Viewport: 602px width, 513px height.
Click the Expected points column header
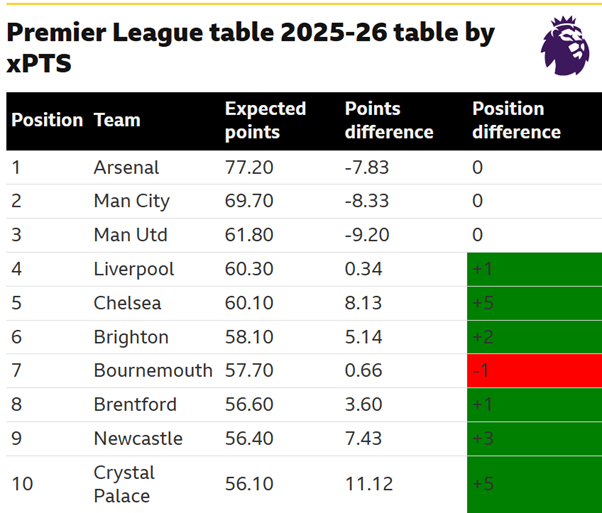265,121
